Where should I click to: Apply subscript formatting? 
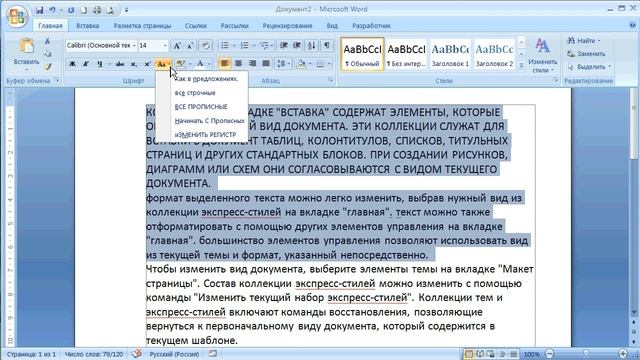tap(133, 64)
